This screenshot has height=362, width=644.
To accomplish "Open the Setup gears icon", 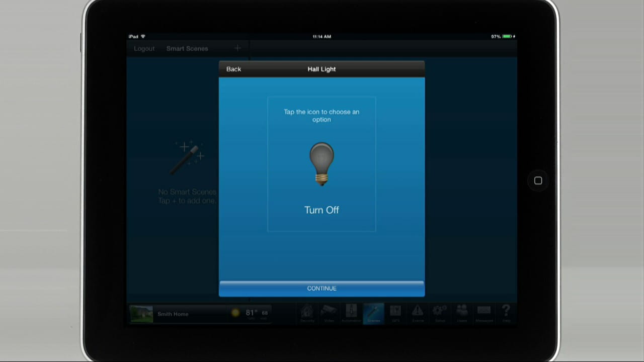I will [440, 313].
